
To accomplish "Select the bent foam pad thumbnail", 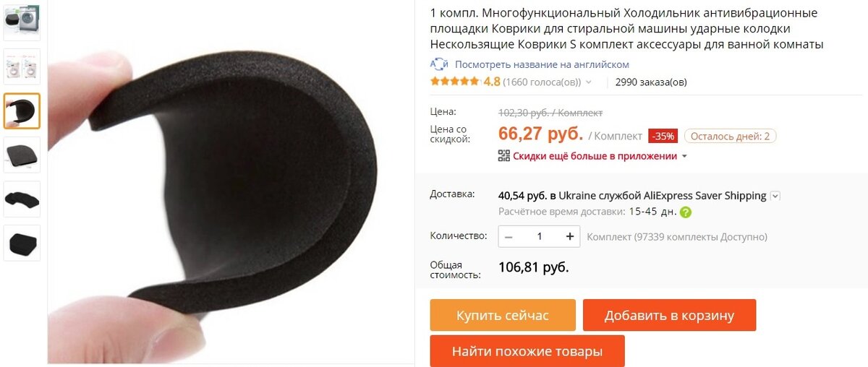I will pyautogui.click(x=22, y=111).
